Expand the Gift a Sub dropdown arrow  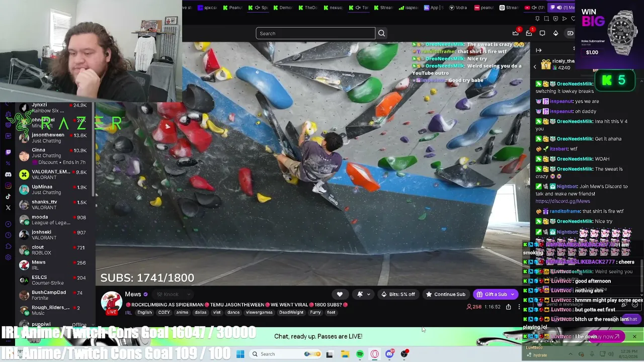coord(513,294)
